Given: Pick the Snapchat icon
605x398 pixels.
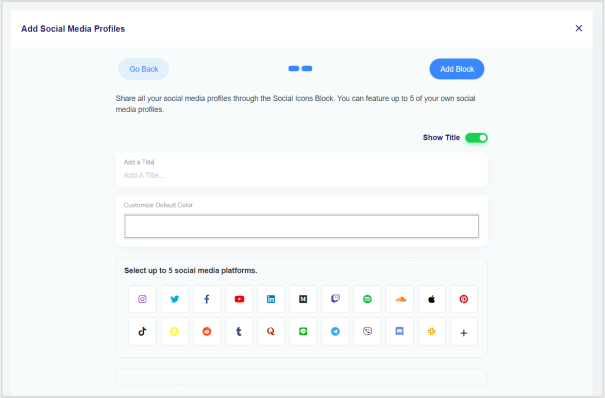Looking at the screenshot, I should 175,331.
